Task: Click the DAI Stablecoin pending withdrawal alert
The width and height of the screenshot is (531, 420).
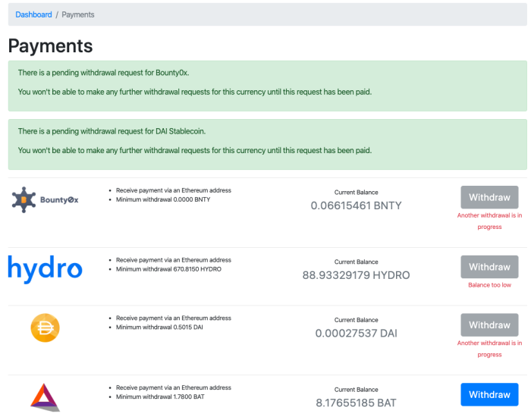Action: (x=268, y=145)
